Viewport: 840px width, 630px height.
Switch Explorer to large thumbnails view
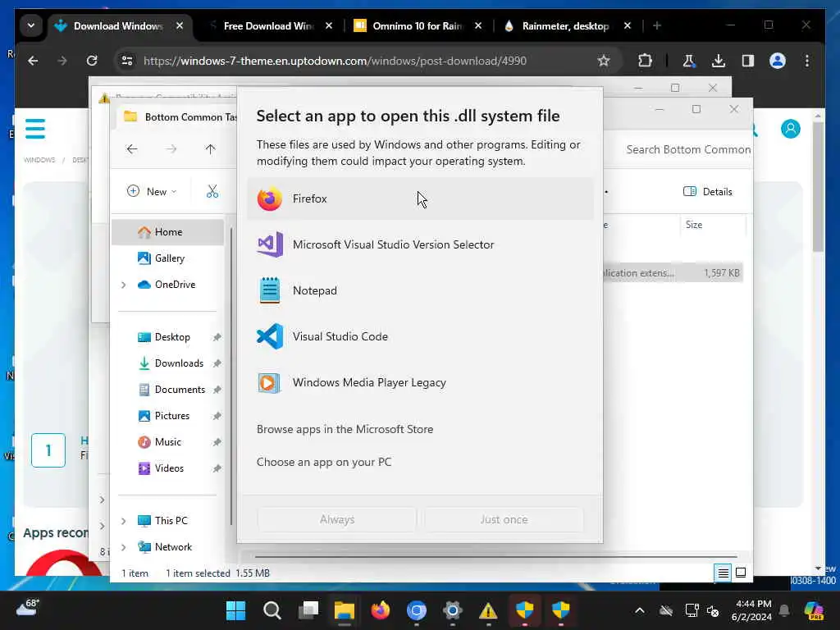click(741, 573)
